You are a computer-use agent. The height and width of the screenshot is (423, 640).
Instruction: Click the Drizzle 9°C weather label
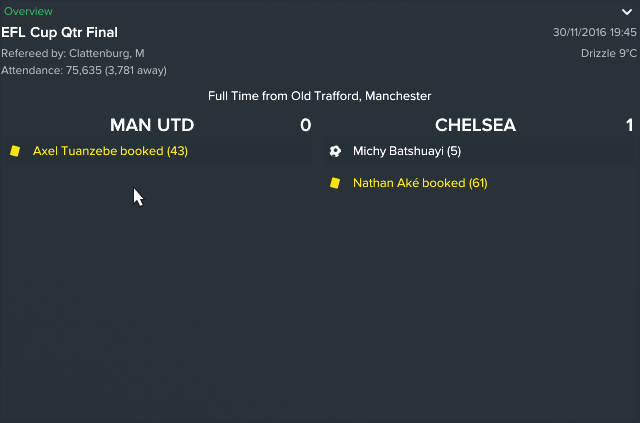[609, 53]
